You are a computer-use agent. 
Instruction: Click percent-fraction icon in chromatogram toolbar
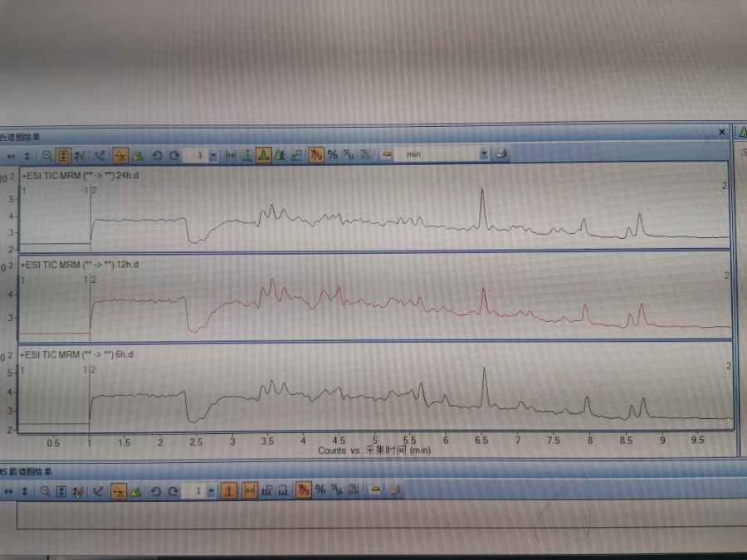click(x=349, y=154)
